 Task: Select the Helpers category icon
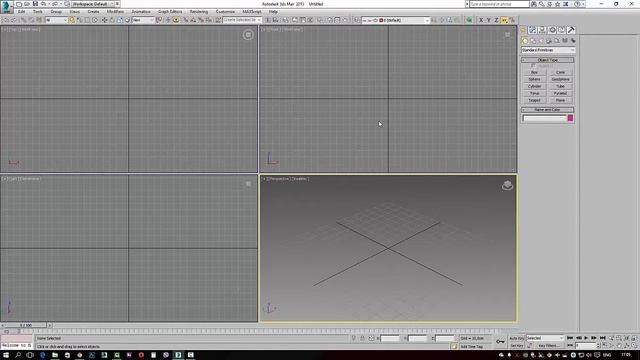point(557,41)
